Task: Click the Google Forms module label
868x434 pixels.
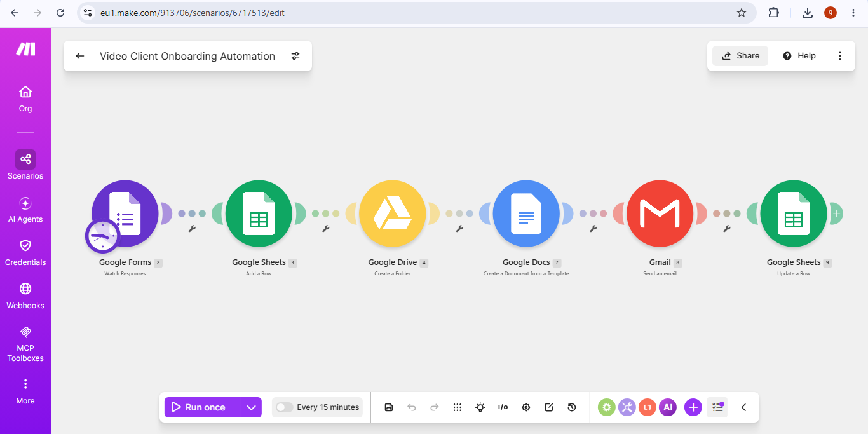Action: pyautogui.click(x=125, y=262)
